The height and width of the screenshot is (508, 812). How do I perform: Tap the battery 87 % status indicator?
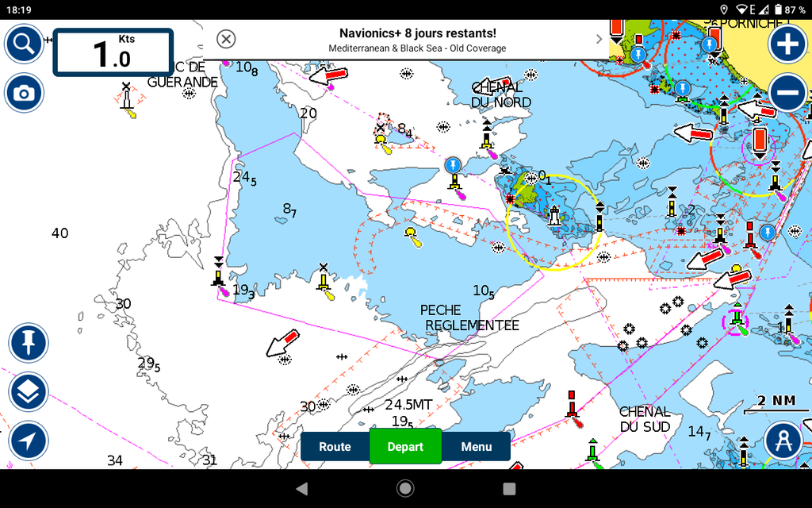pos(791,10)
